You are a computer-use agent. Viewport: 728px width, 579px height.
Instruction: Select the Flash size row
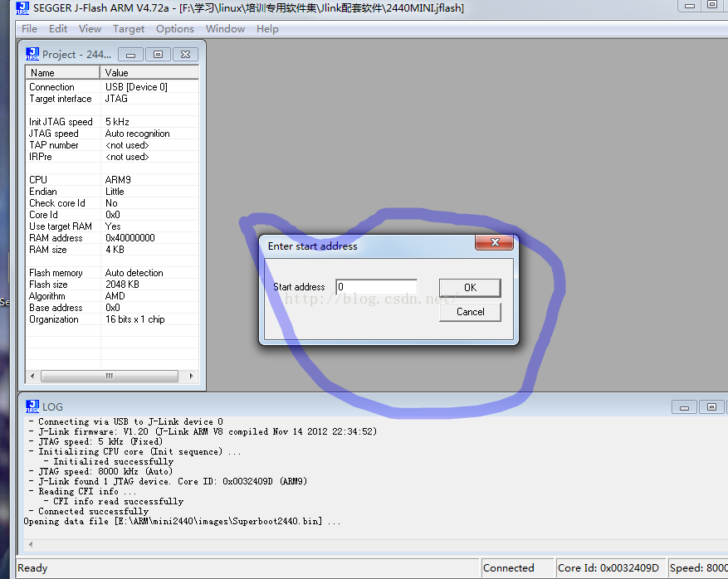112,285
